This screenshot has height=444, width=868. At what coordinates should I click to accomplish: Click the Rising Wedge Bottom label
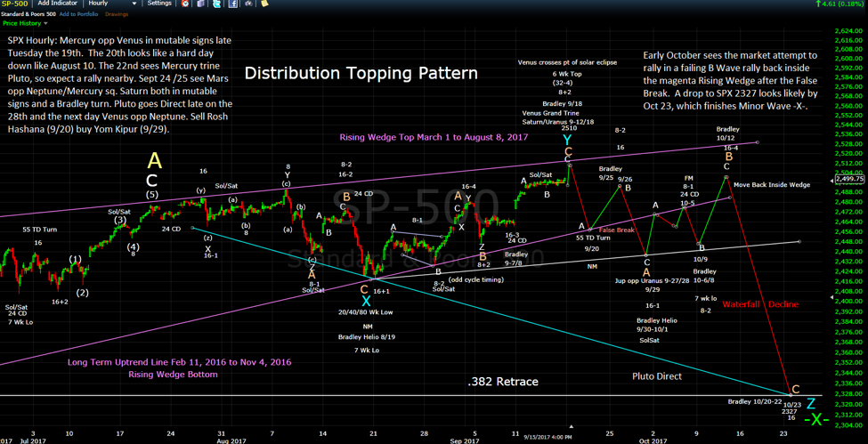(x=173, y=375)
